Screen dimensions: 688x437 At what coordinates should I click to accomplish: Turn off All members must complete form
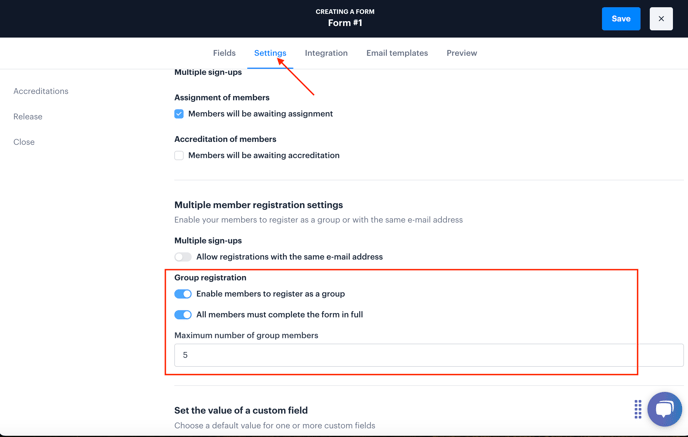click(x=183, y=315)
